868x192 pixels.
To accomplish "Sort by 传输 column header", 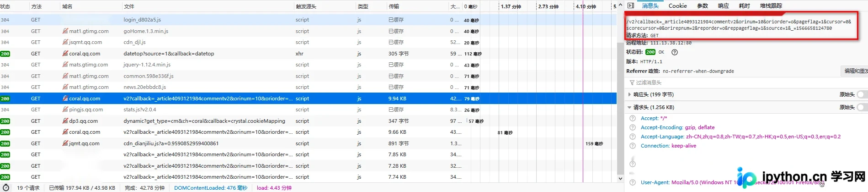I will coord(417,6).
